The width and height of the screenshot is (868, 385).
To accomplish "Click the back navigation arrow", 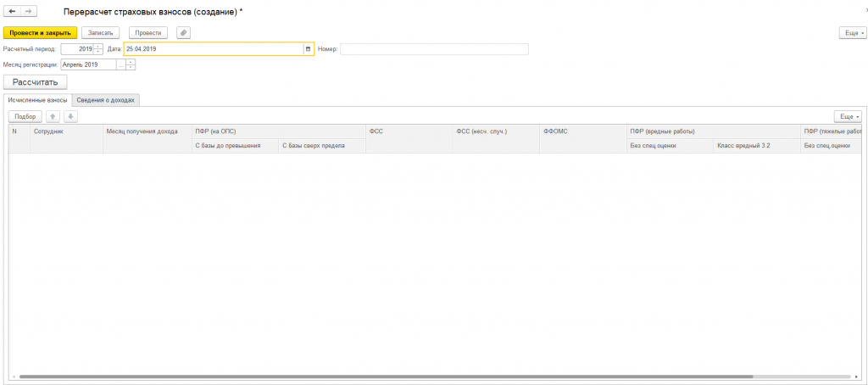I will pyautogui.click(x=12, y=11).
